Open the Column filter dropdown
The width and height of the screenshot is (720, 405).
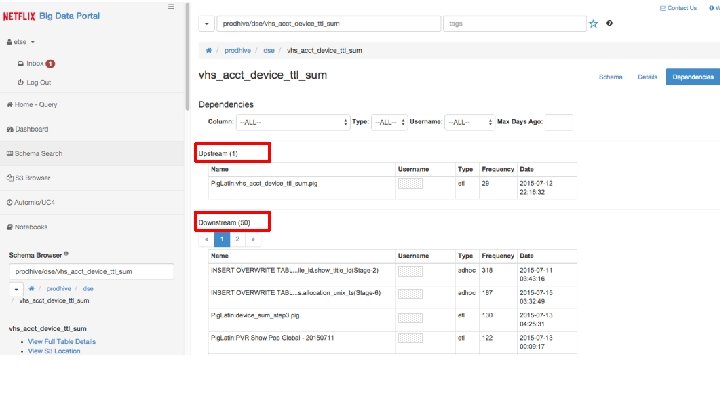(x=293, y=122)
